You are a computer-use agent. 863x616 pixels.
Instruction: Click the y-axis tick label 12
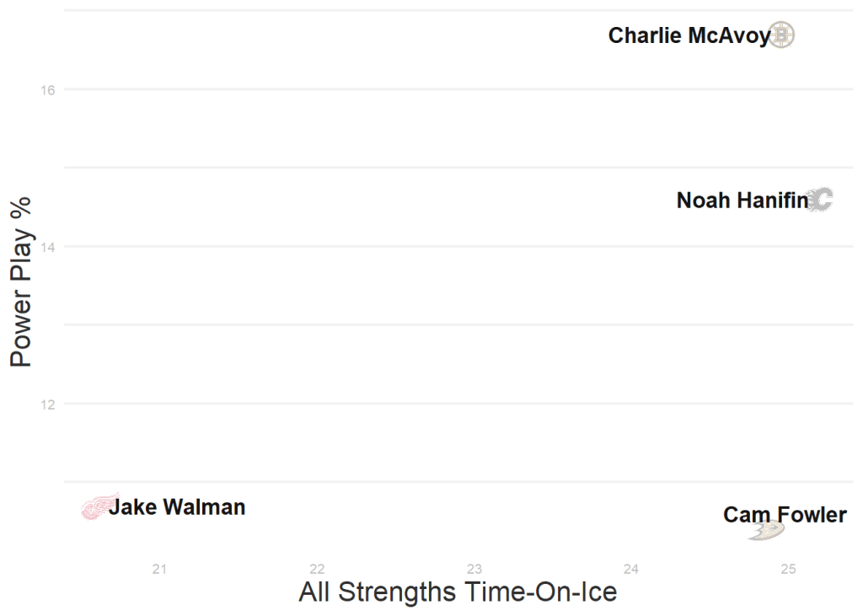(x=47, y=404)
